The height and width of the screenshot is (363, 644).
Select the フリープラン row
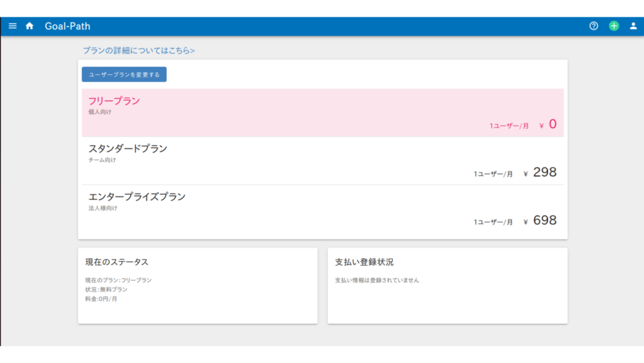[x=323, y=113]
